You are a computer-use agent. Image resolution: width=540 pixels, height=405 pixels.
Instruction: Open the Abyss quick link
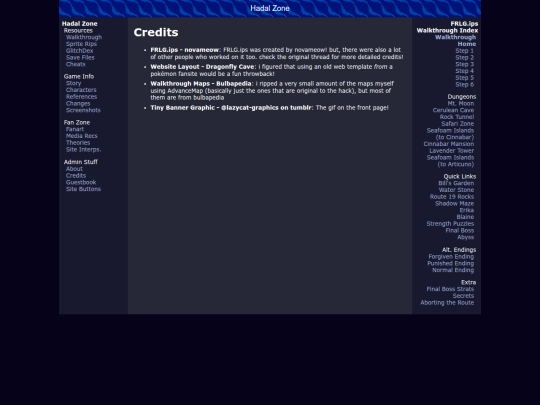click(466, 237)
